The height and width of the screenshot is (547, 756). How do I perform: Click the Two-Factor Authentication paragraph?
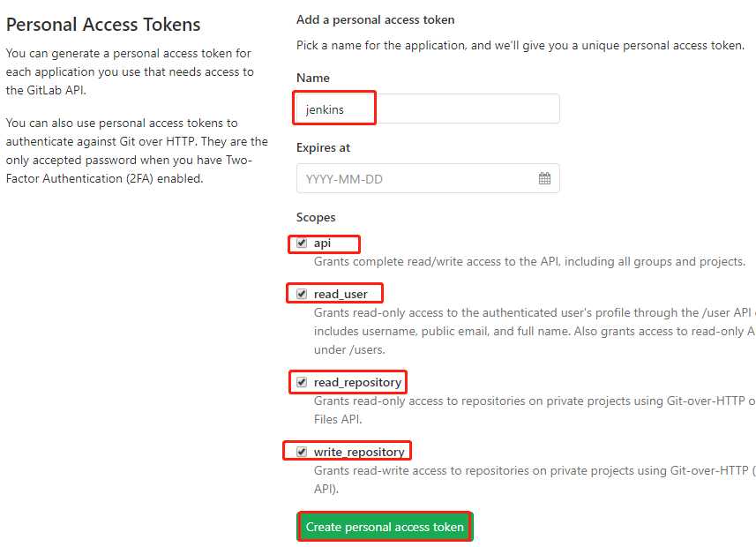coord(137,150)
